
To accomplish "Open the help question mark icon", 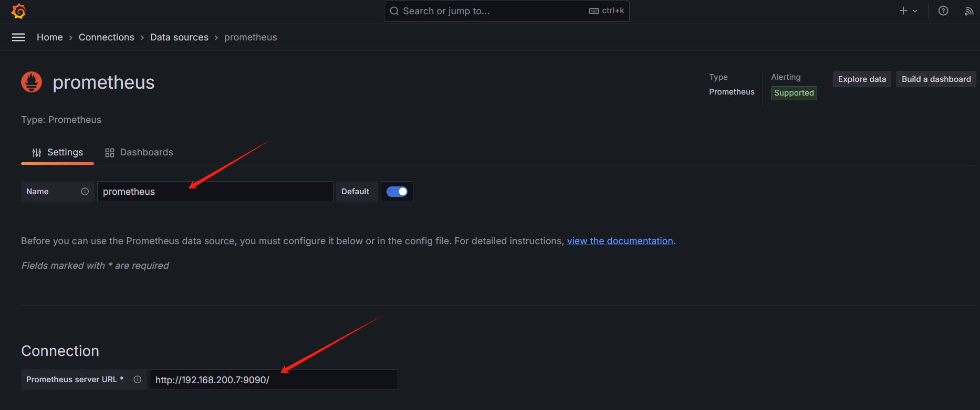I will tap(943, 10).
